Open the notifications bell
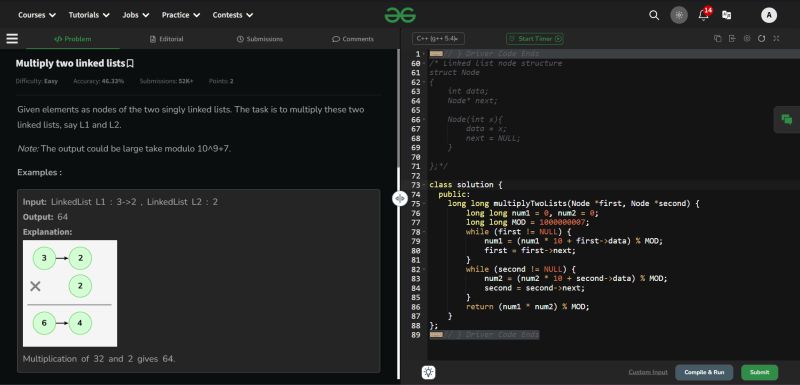The height and width of the screenshot is (385, 800). click(x=704, y=15)
